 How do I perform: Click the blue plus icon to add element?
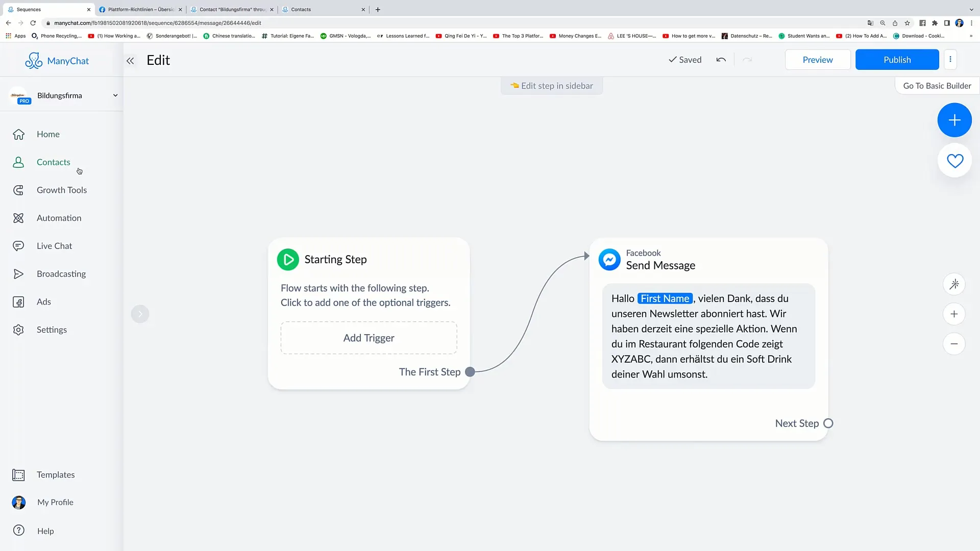click(954, 120)
